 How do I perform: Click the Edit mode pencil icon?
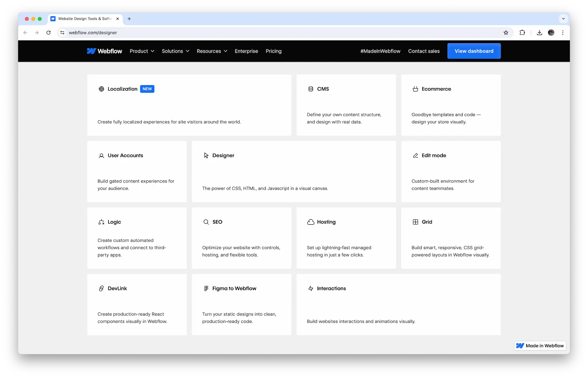415,155
